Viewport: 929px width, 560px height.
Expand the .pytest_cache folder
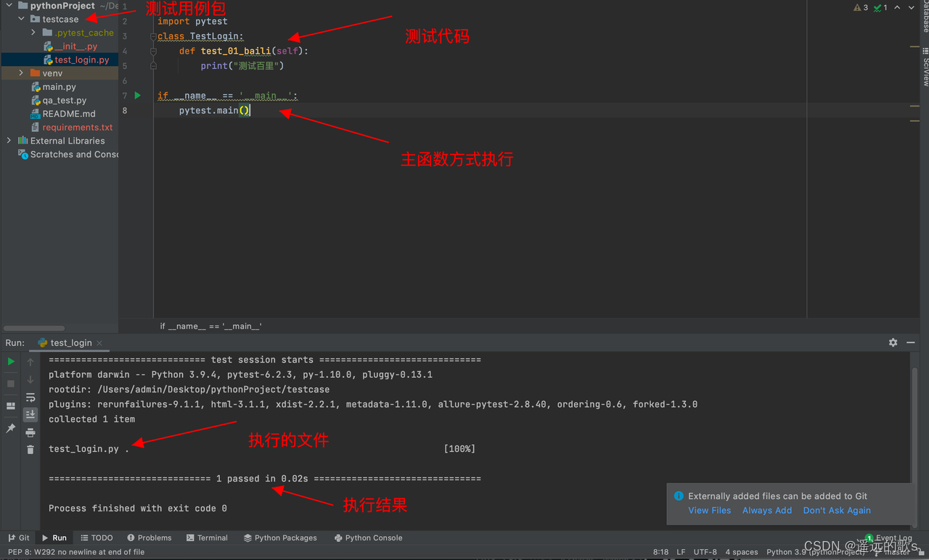(x=33, y=33)
